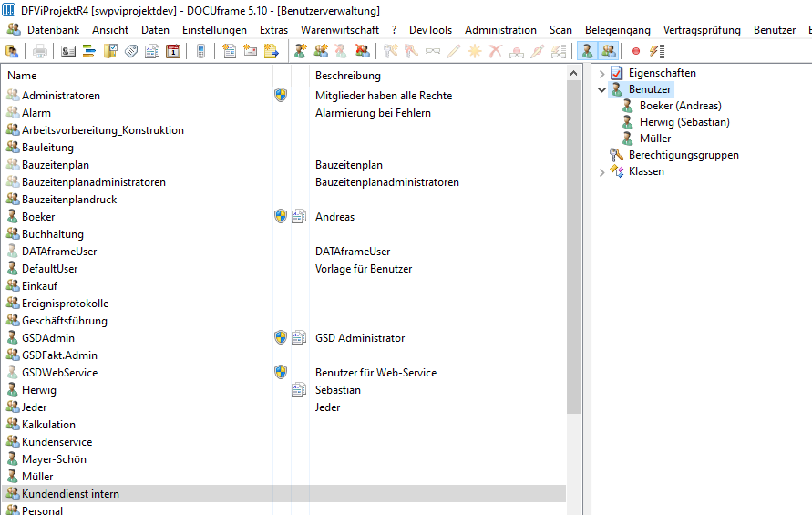Click the colored bars Gantt toolbar icon
The image size is (812, 515).
coord(89,51)
